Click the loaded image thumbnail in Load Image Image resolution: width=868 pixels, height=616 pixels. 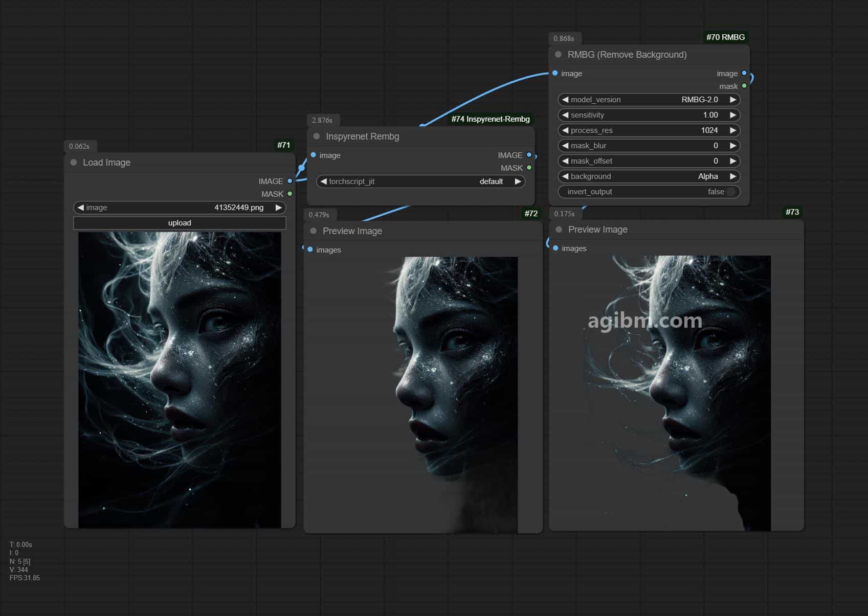[x=180, y=380]
